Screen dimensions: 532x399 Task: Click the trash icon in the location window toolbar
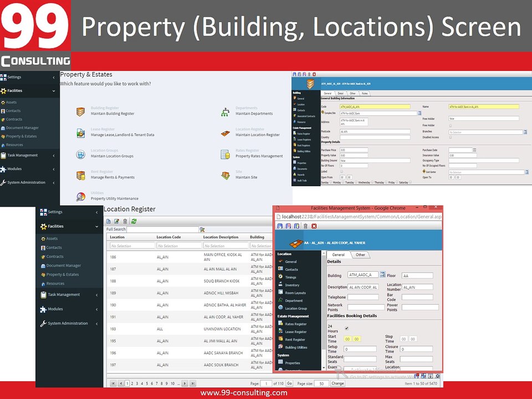coord(305,226)
